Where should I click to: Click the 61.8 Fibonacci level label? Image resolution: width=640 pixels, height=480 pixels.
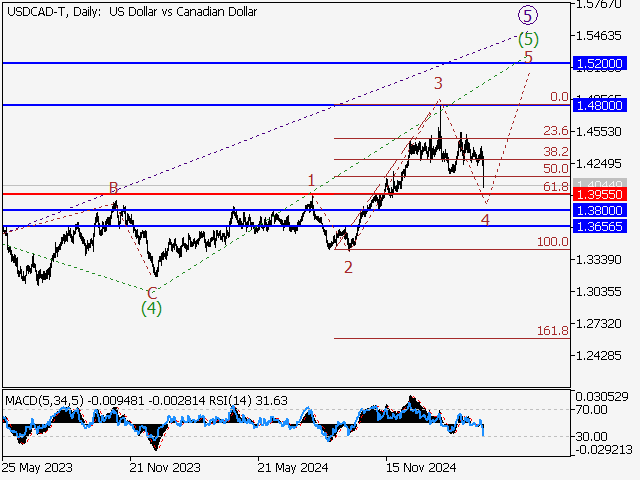point(555,187)
